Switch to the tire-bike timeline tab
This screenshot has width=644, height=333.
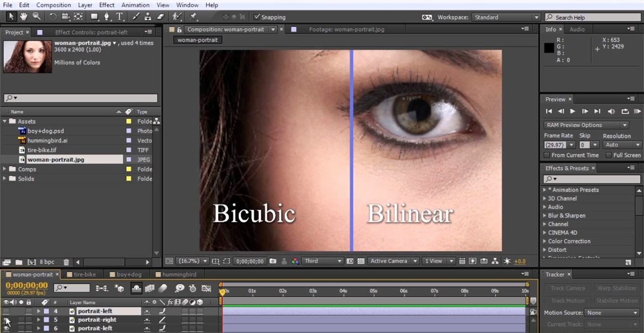click(84, 274)
